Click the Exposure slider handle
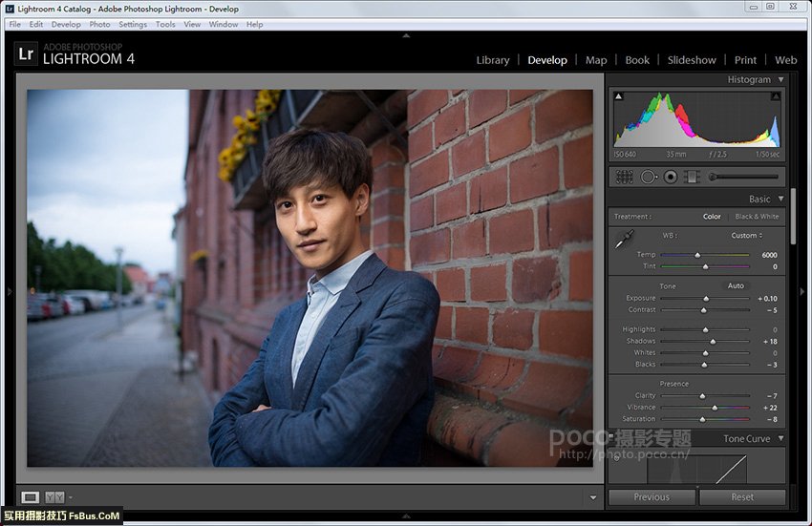The image size is (812, 526). [x=706, y=299]
